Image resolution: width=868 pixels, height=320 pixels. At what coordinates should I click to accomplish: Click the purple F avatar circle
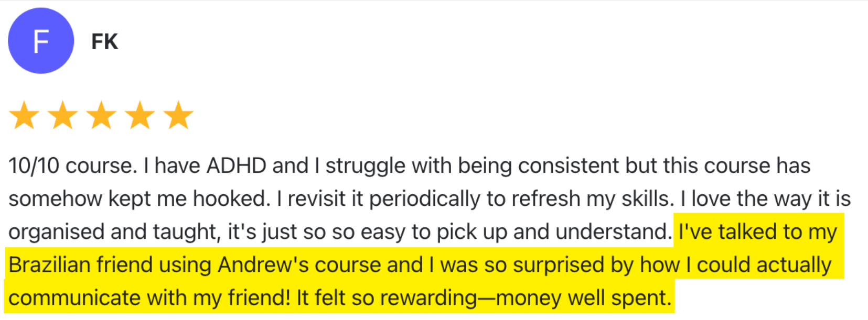[x=41, y=41]
